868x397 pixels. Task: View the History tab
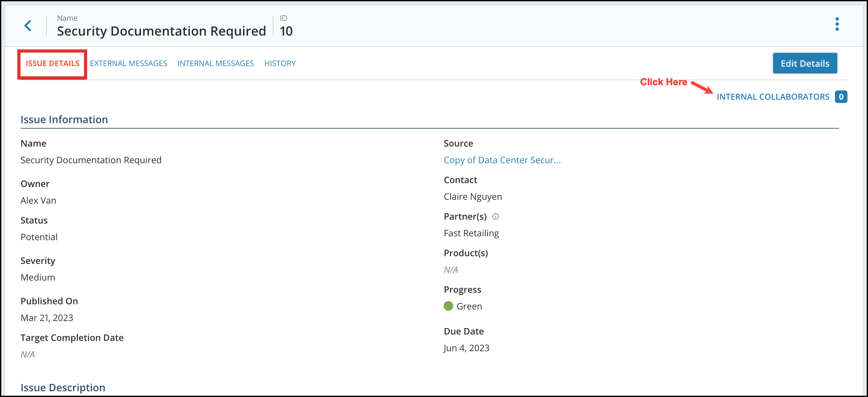tap(280, 63)
